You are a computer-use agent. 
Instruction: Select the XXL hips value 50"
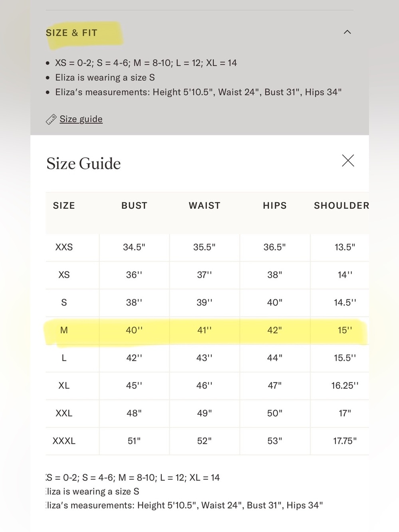(275, 413)
